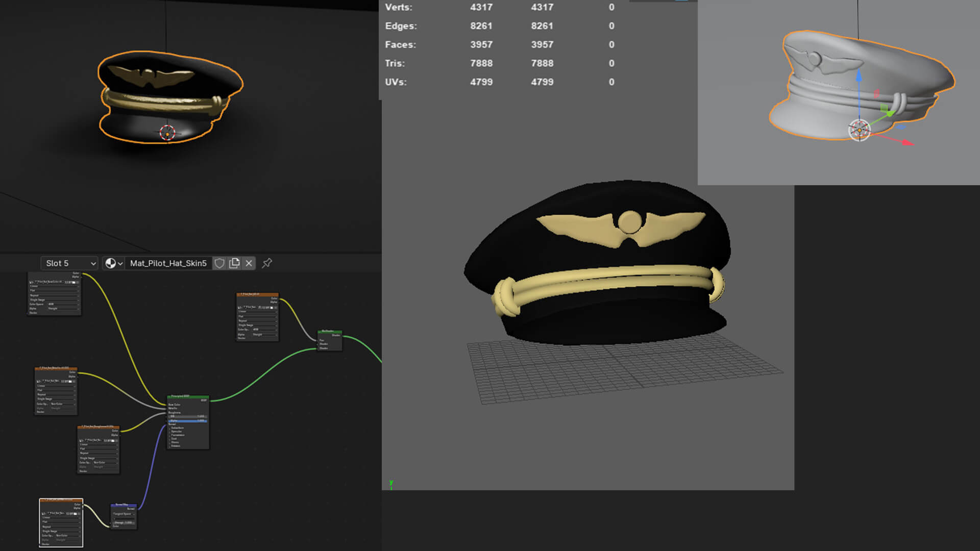980x551 pixels.
Task: Duplicate material with the new-copy icon
Action: [234, 263]
